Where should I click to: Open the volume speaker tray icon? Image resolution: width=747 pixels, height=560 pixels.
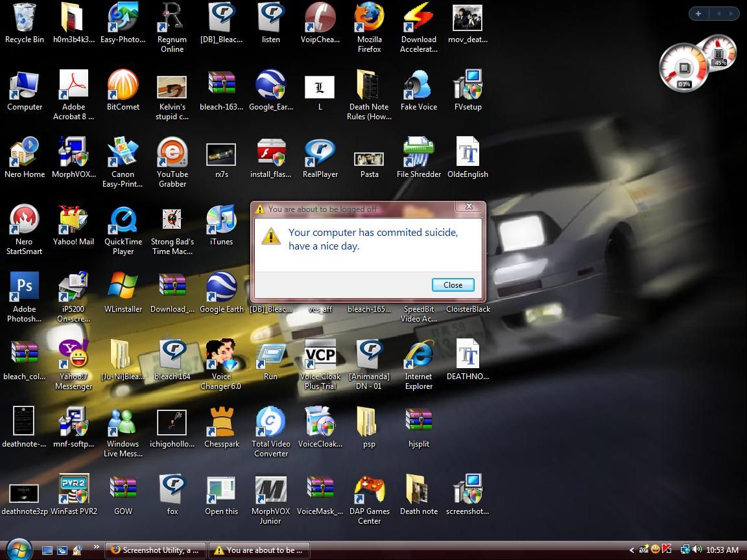697,550
